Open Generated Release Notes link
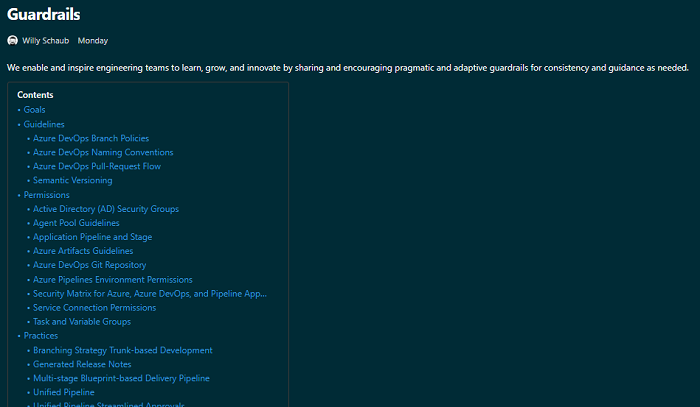The height and width of the screenshot is (407, 700). pos(82,364)
